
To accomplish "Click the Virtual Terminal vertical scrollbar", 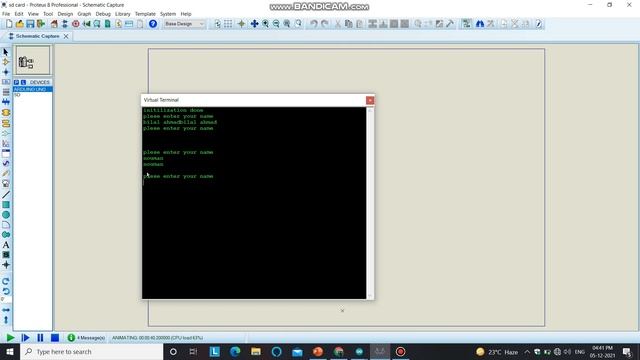I will click(370, 203).
